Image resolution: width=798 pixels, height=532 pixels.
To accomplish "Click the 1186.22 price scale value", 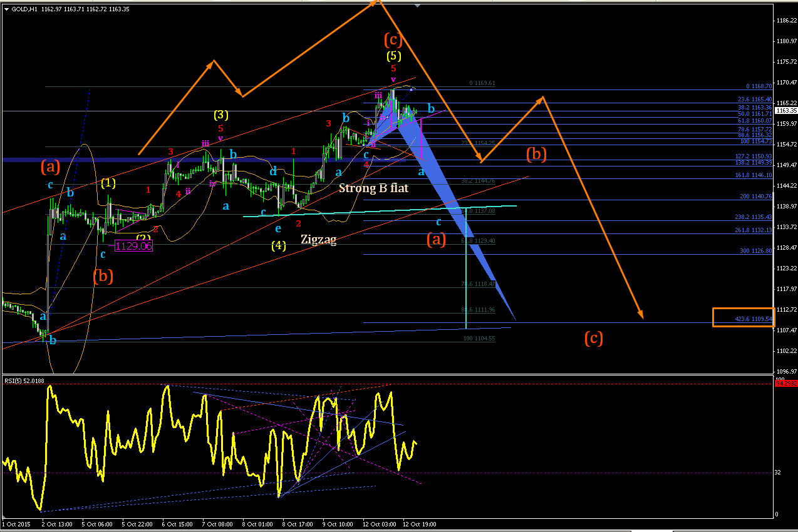I will coord(785,21).
